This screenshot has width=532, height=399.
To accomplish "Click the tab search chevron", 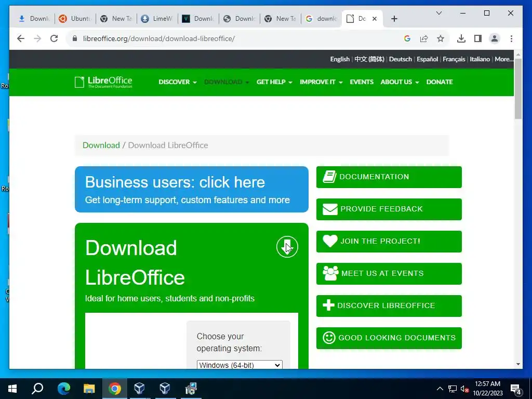I will pos(438,13).
